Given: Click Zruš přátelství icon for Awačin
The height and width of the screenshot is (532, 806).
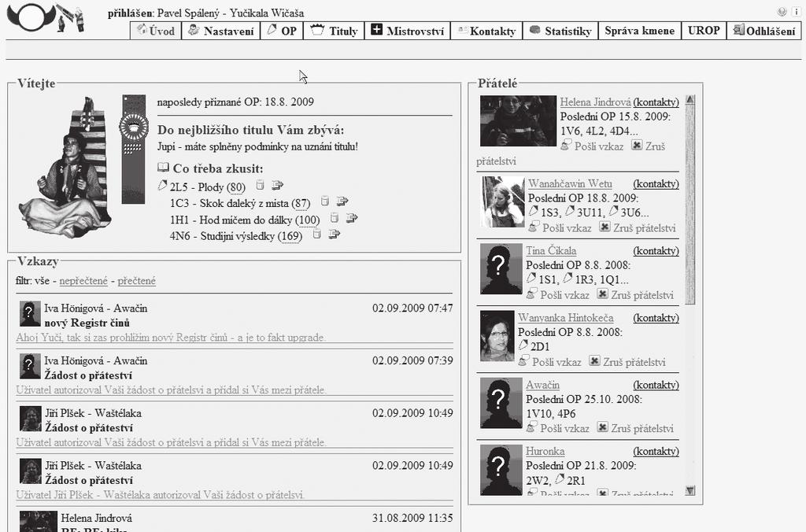Looking at the screenshot, I should coord(602,427).
